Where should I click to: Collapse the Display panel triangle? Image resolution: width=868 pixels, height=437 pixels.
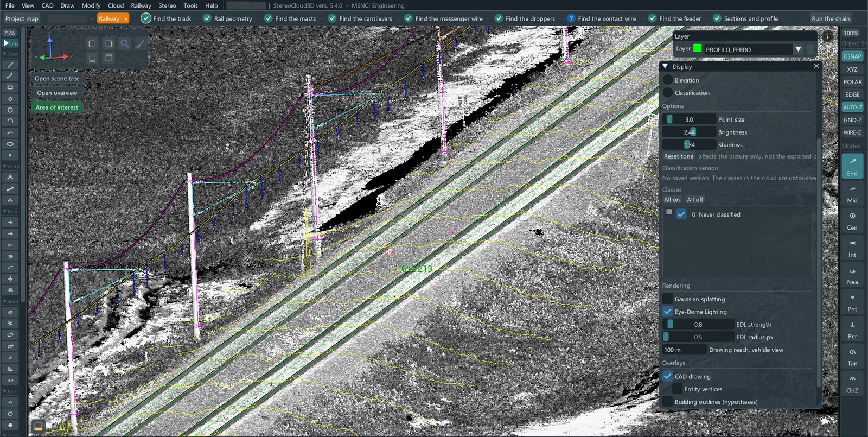click(665, 66)
